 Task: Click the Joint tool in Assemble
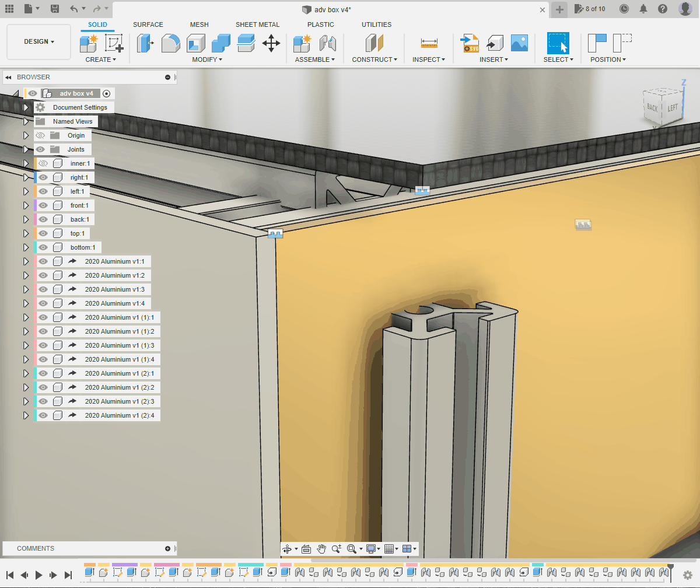click(328, 43)
